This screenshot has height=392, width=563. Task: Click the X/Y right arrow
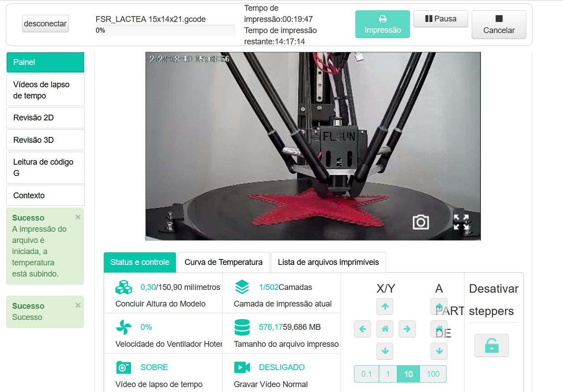407,329
